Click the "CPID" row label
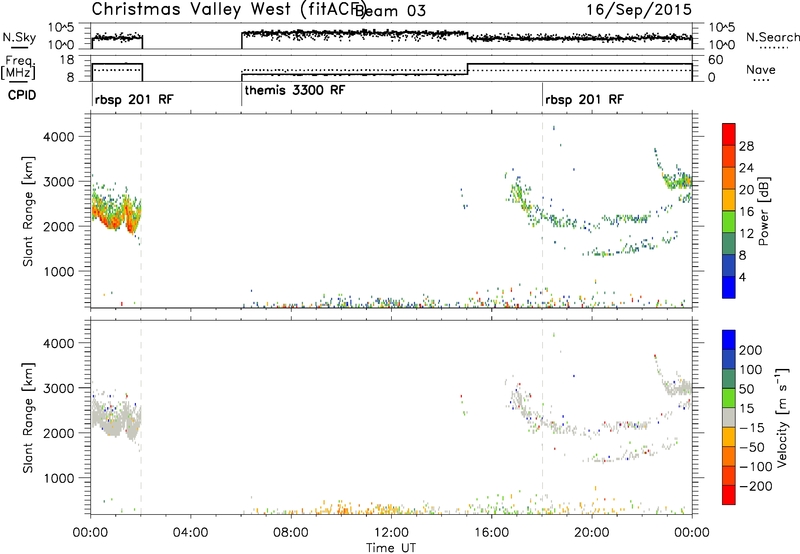800x554 pixels. tap(22, 95)
